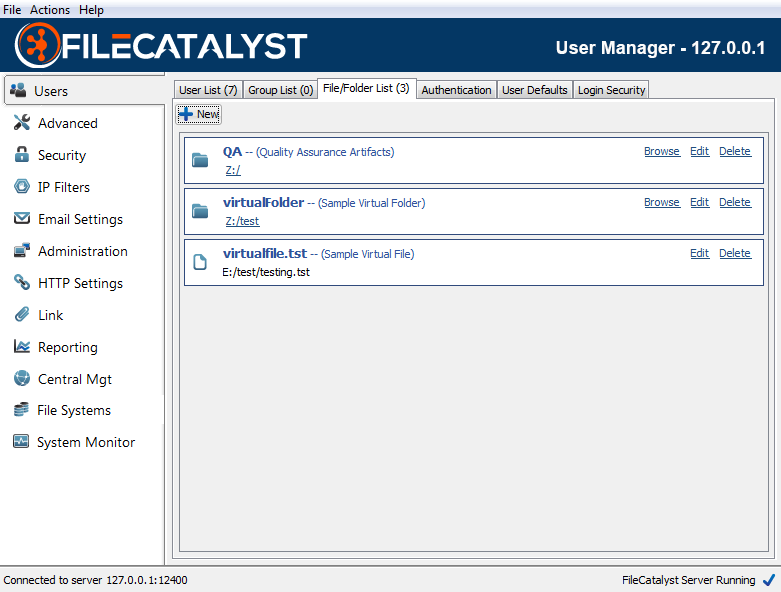Click (Sample Virtual File) description text

(368, 254)
